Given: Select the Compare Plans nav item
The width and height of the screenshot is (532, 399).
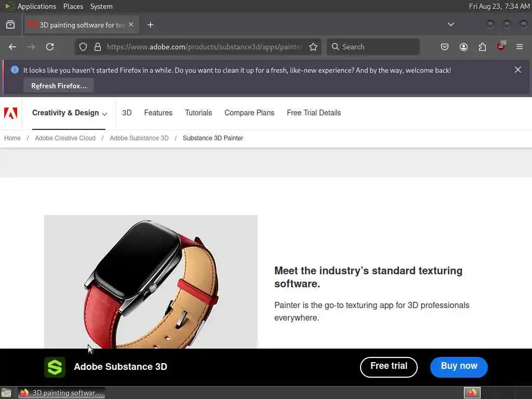Looking at the screenshot, I should [249, 113].
